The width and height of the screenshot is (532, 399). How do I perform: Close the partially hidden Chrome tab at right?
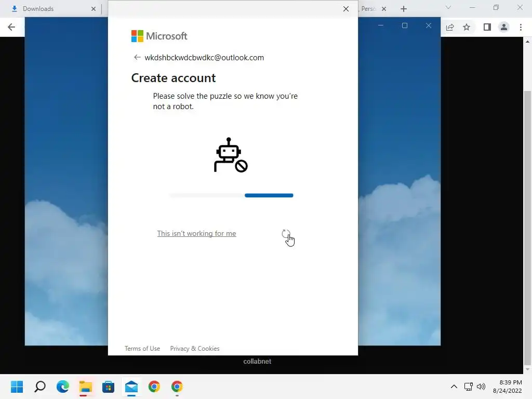coord(384,9)
